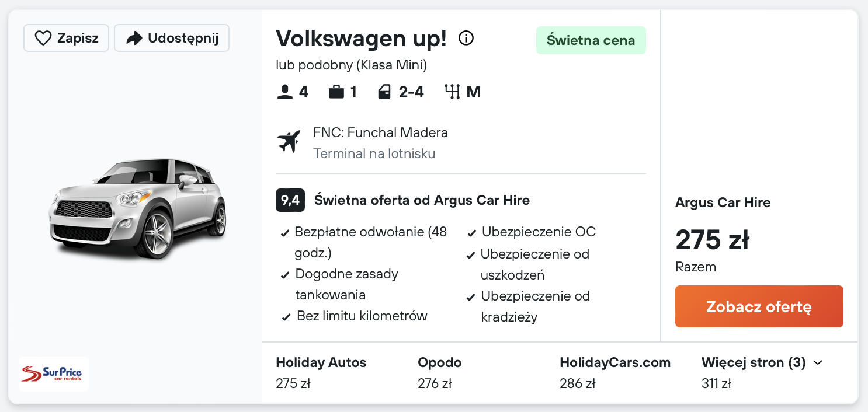868x412 pixels.
Task: Expand Więcej stron (3) provider list
Action: pyautogui.click(x=754, y=363)
